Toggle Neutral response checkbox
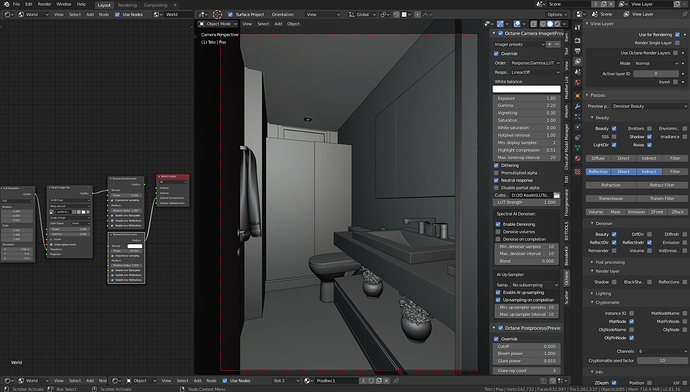The image size is (690, 392). 496,180
